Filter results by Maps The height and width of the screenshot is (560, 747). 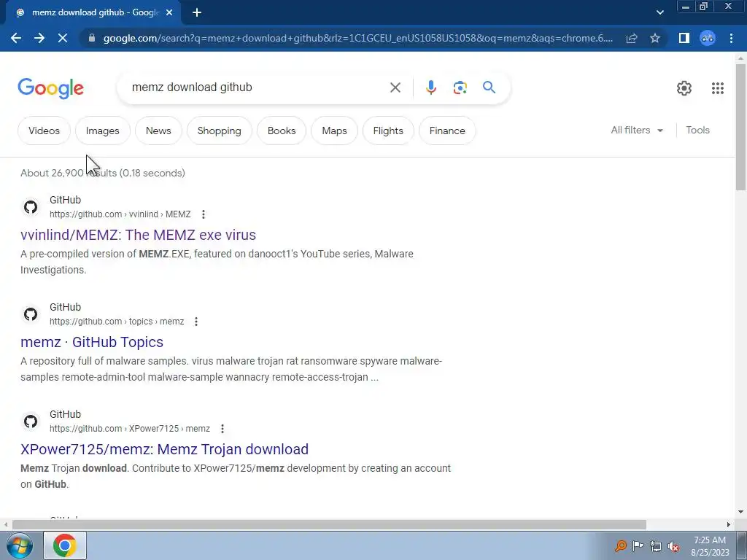[334, 131]
